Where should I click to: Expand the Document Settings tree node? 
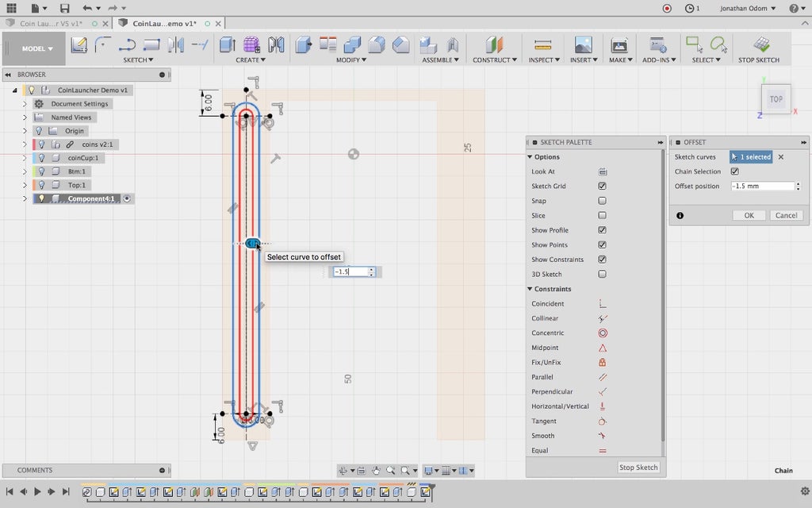click(x=25, y=104)
